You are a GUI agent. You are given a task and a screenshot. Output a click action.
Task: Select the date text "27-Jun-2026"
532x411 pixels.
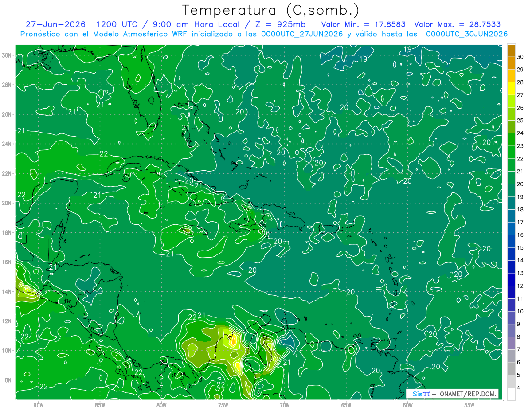click(x=56, y=24)
